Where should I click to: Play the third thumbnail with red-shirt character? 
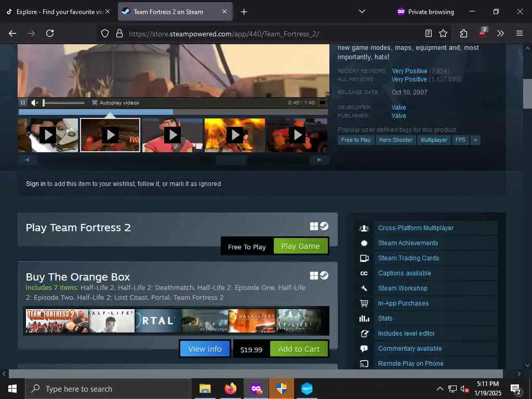(172, 135)
